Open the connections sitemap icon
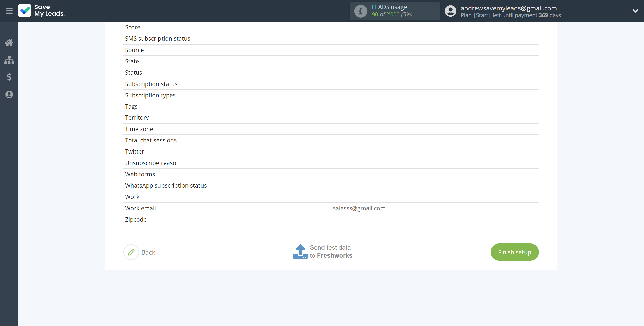 (x=9, y=60)
